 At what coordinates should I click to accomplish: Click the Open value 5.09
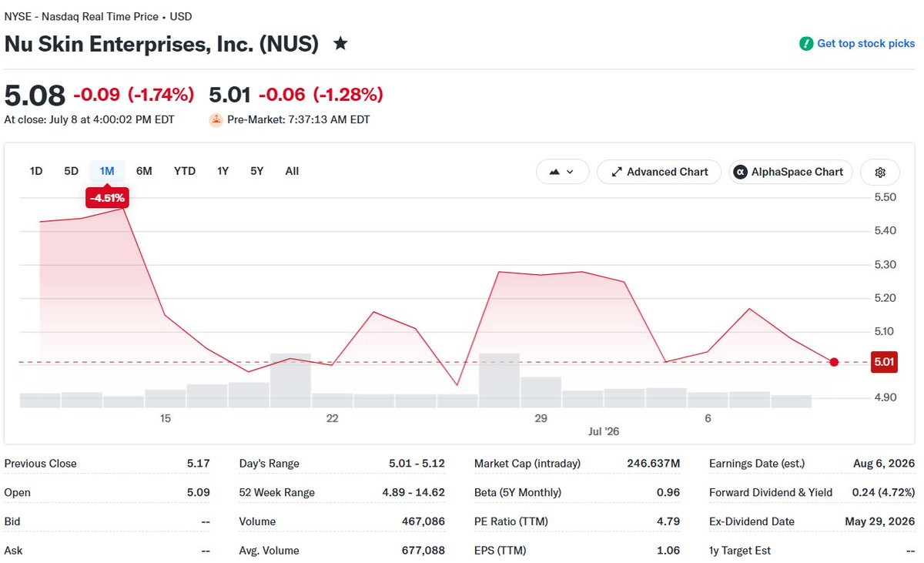click(198, 493)
